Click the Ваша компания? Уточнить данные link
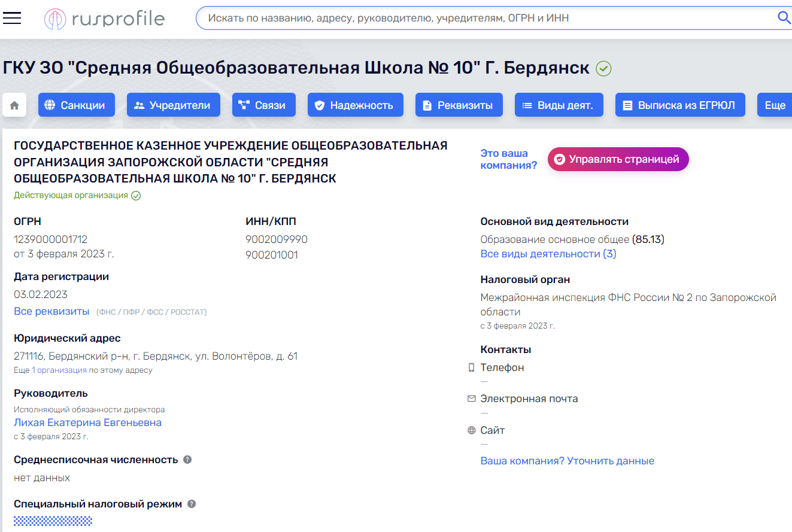Screen dimensions: 792x532 coord(567,461)
